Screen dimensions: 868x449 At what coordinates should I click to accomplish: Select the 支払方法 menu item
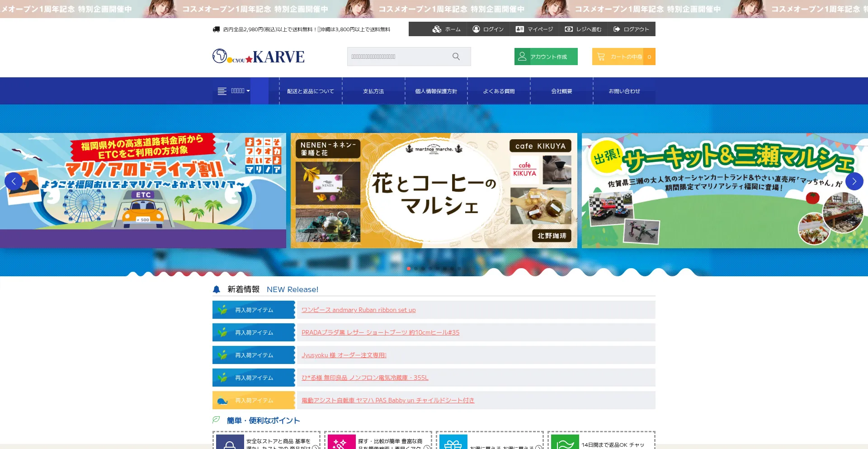[373, 91]
